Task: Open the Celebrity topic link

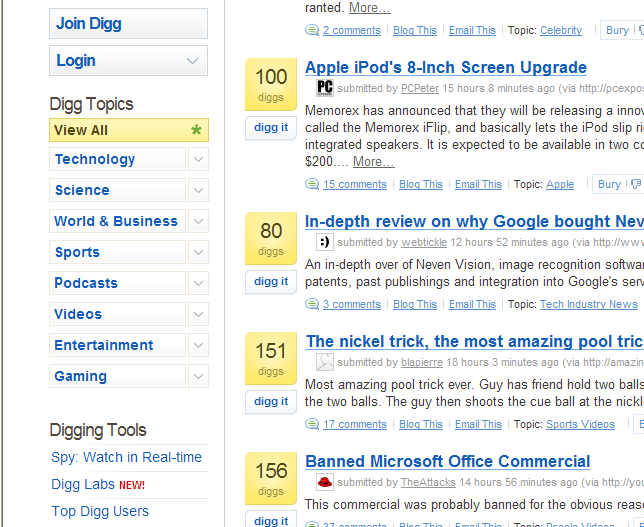Action: (x=561, y=30)
